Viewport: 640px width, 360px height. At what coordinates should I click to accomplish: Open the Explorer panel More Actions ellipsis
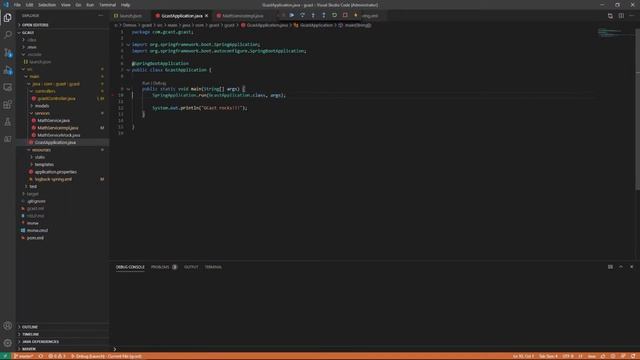pos(101,16)
